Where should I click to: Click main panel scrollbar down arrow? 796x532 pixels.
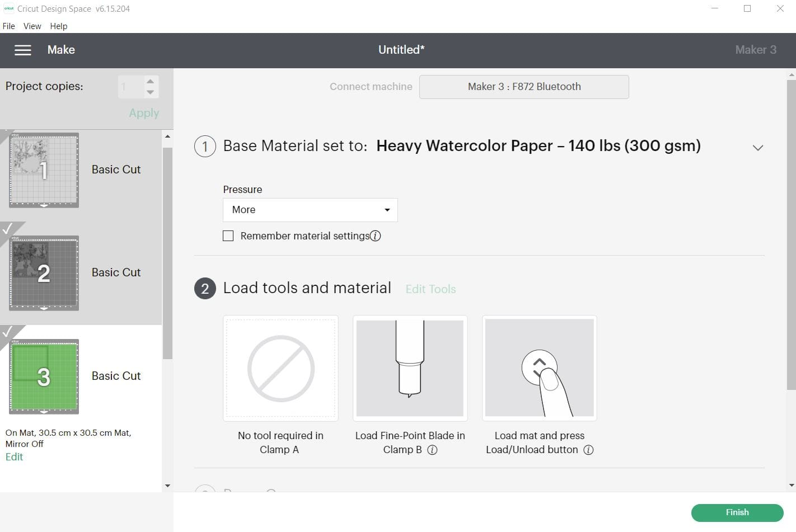(791, 486)
